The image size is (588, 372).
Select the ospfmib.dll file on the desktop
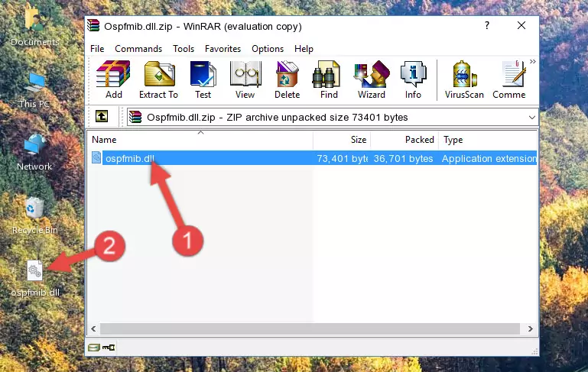pos(35,279)
